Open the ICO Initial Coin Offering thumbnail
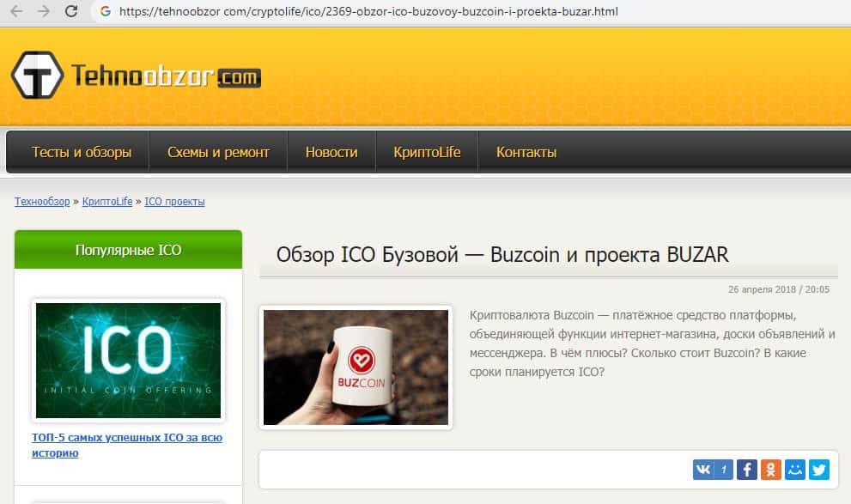 pyautogui.click(x=128, y=361)
